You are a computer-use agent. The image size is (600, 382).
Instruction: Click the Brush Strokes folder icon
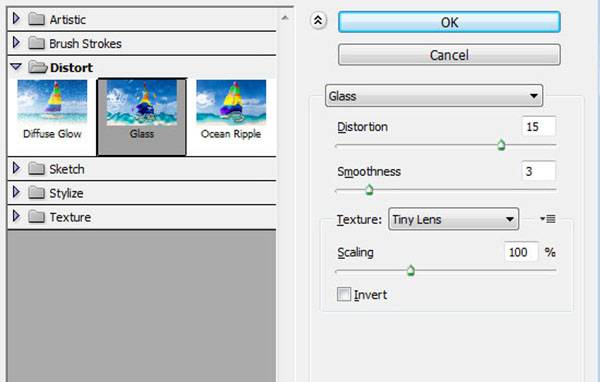point(36,43)
